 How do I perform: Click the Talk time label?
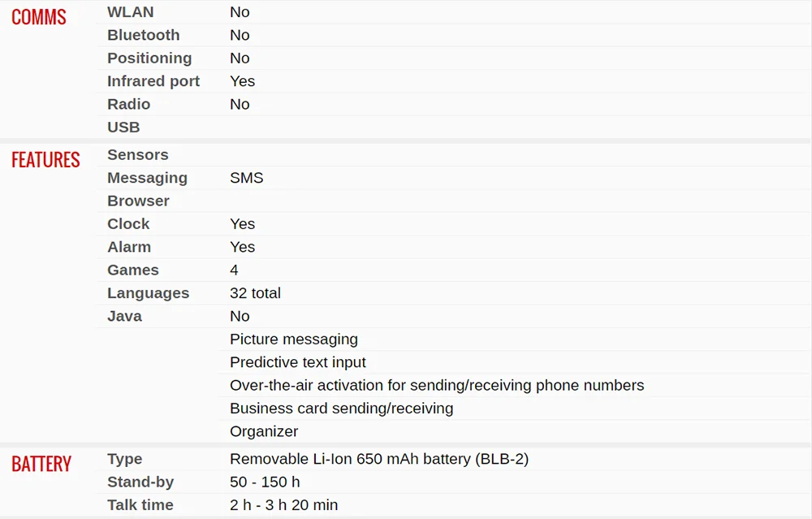140,505
